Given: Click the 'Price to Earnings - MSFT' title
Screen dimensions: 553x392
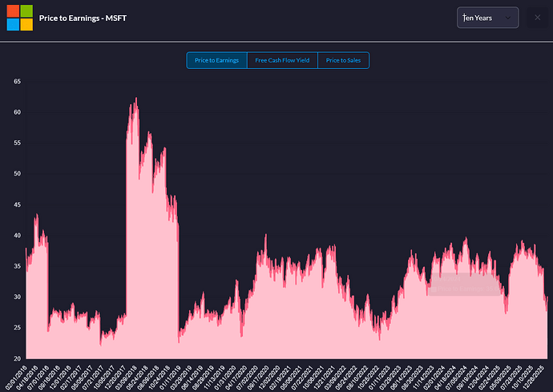Looking at the screenshot, I should pyautogui.click(x=83, y=18).
